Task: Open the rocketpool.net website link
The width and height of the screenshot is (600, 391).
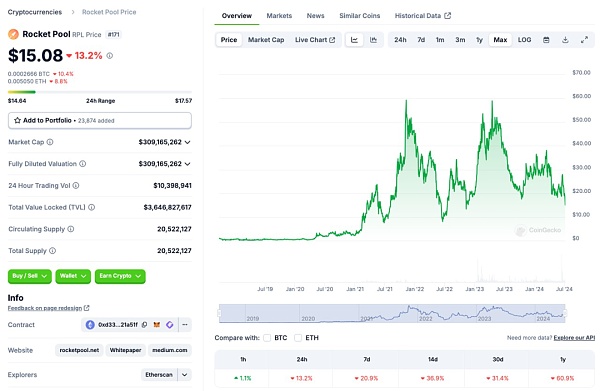Action: coord(79,350)
